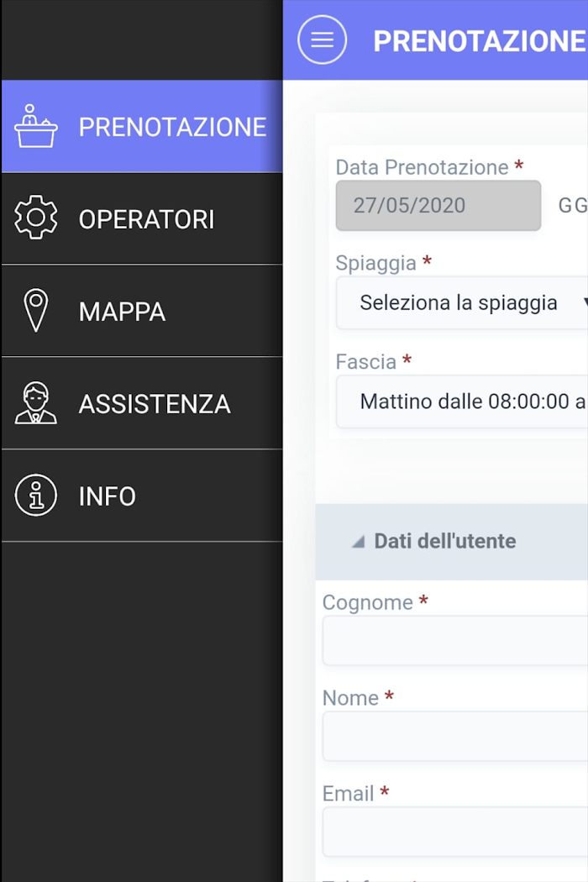Focus the Nome input field
The width and height of the screenshot is (588, 882).
click(455, 737)
